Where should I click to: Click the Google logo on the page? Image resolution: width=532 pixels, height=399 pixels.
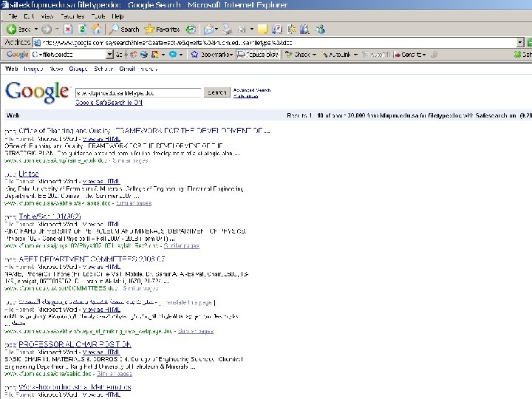pyautogui.click(x=37, y=92)
